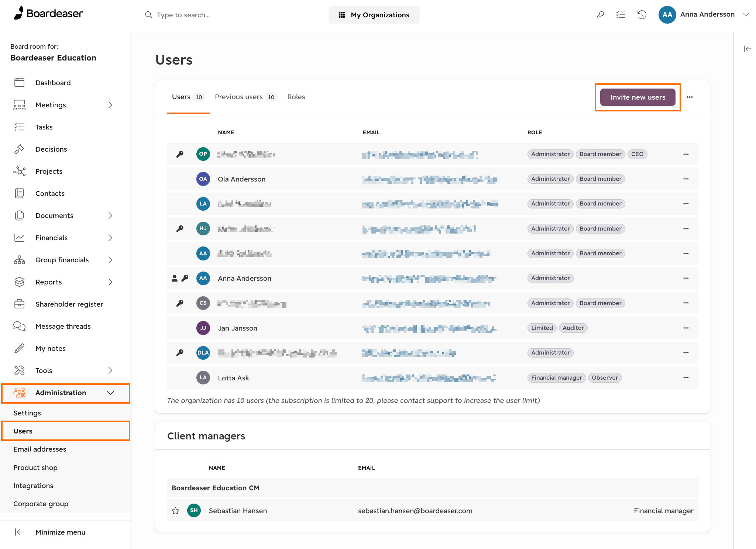Viewport: 756px width, 549px height.
Task: Open the activity history clock icon
Action: coord(642,15)
